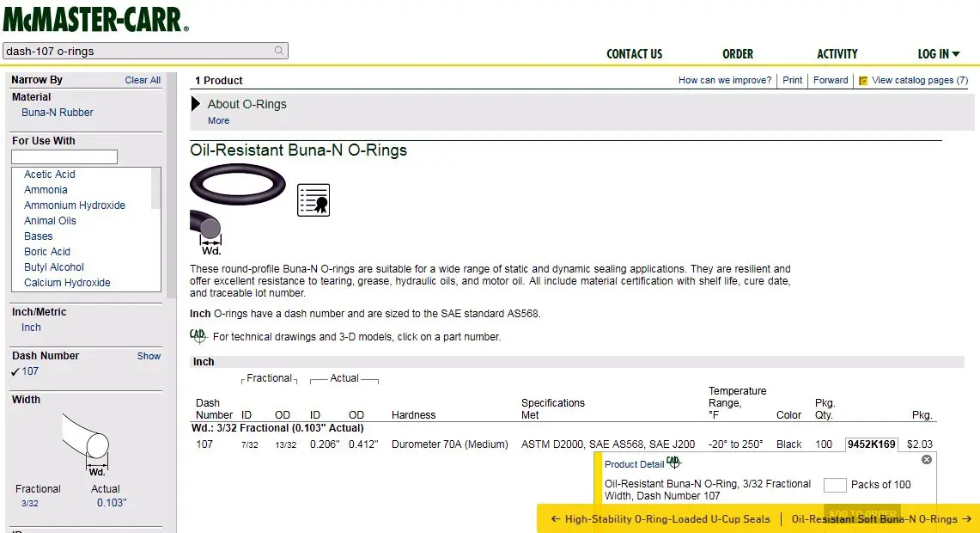Image resolution: width=980 pixels, height=533 pixels.
Task: Go to Oil-Resistant Soft Buna-N O-Rings
Action: (880, 519)
